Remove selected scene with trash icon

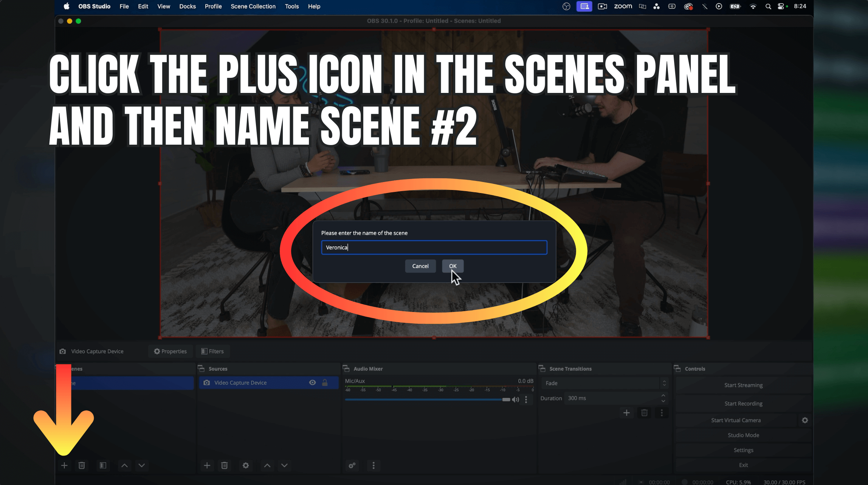pos(82,465)
